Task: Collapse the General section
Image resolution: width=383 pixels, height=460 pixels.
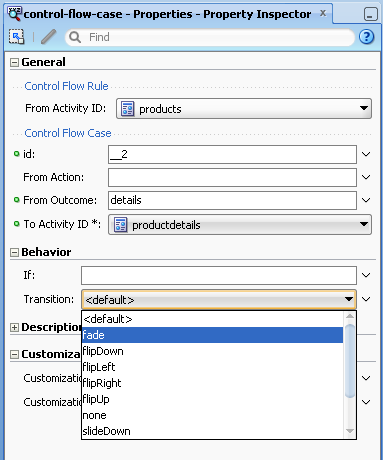Action: (14, 62)
